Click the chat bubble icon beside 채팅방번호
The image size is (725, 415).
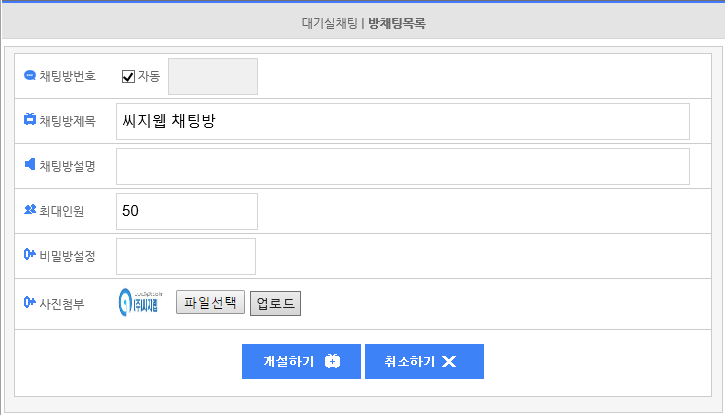point(30,75)
